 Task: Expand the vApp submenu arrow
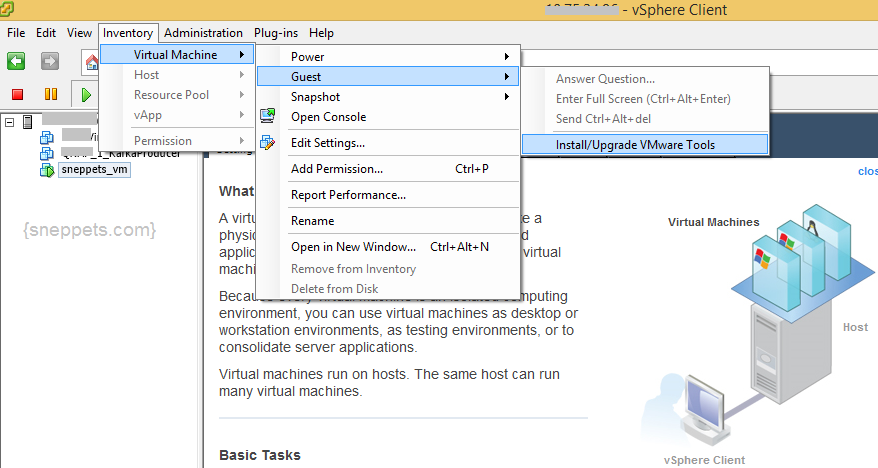(x=241, y=115)
